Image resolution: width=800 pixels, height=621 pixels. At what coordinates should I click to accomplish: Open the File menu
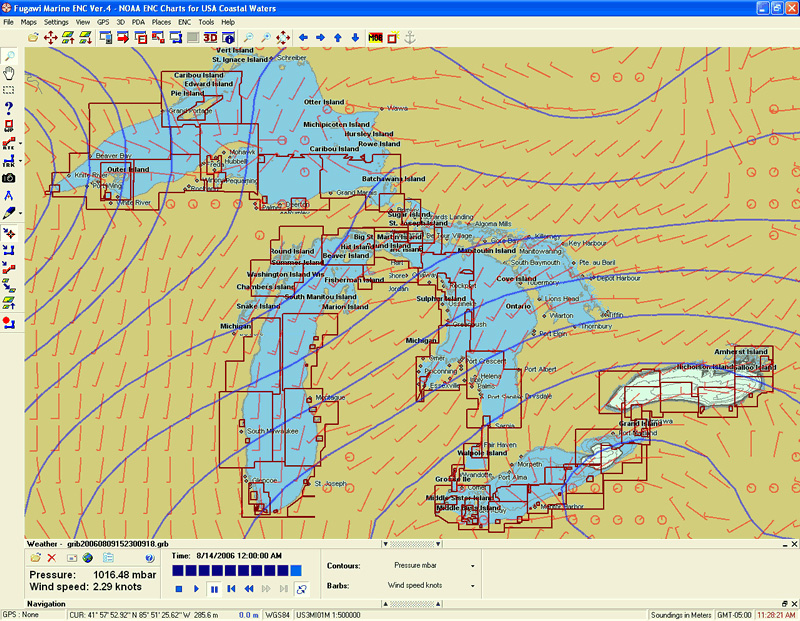9,22
